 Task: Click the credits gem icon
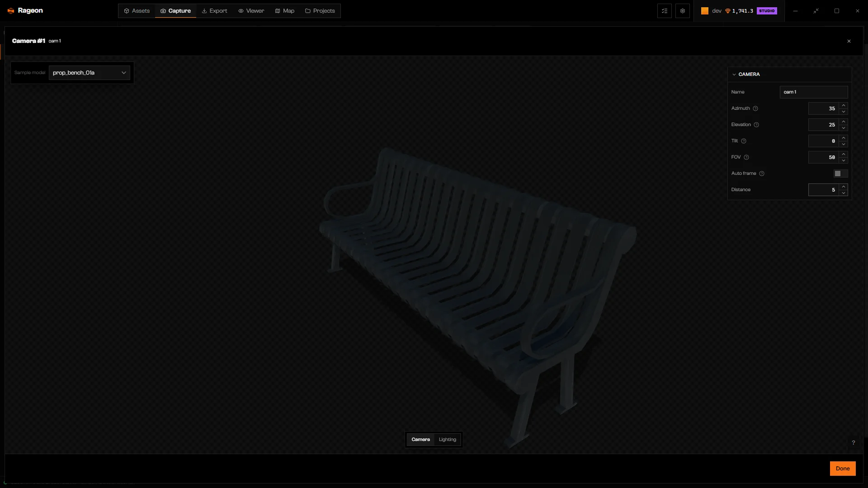728,11
